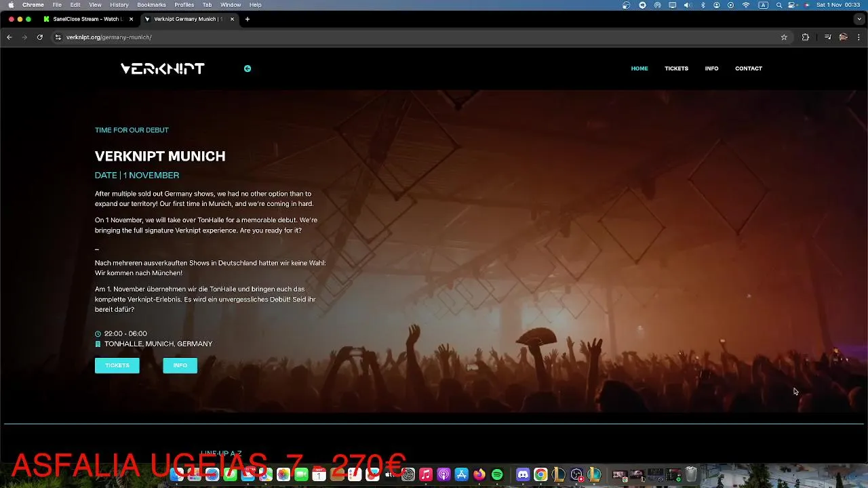
Task: Open the Chrome profile avatar
Action: [x=844, y=37]
